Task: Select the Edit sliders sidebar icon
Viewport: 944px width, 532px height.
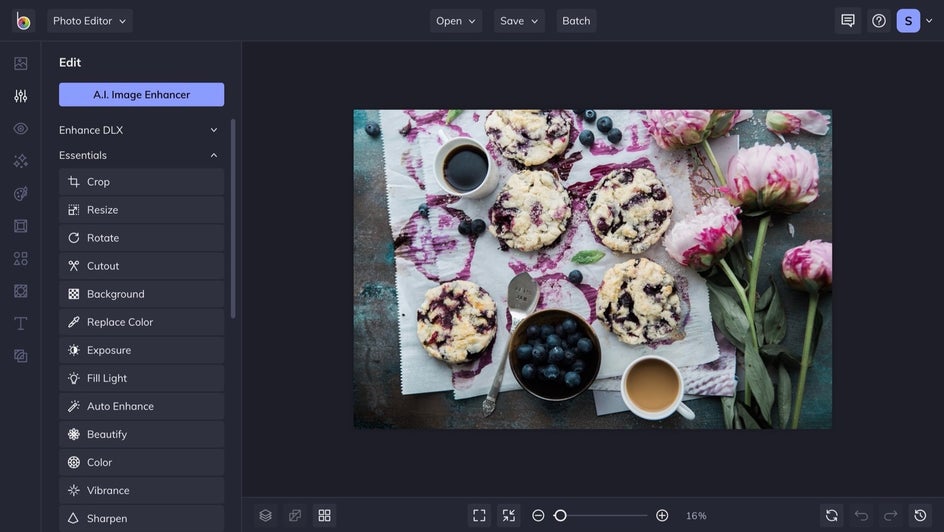Action: pyautogui.click(x=20, y=96)
